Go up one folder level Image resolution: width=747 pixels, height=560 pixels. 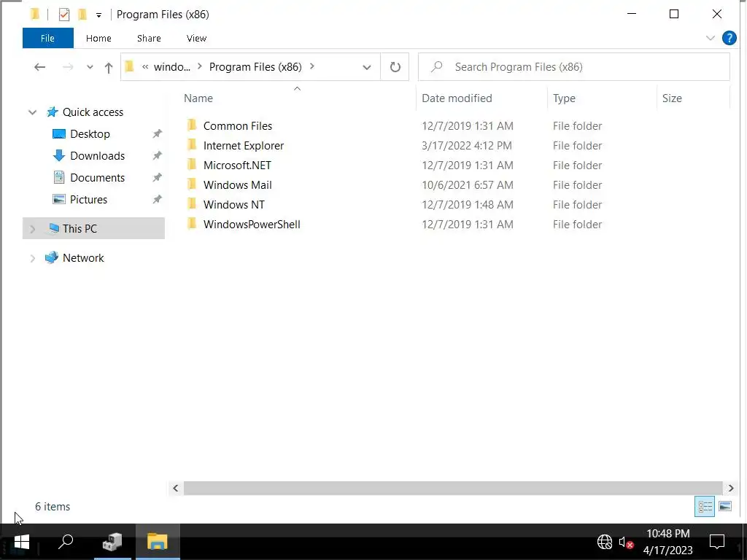click(109, 68)
